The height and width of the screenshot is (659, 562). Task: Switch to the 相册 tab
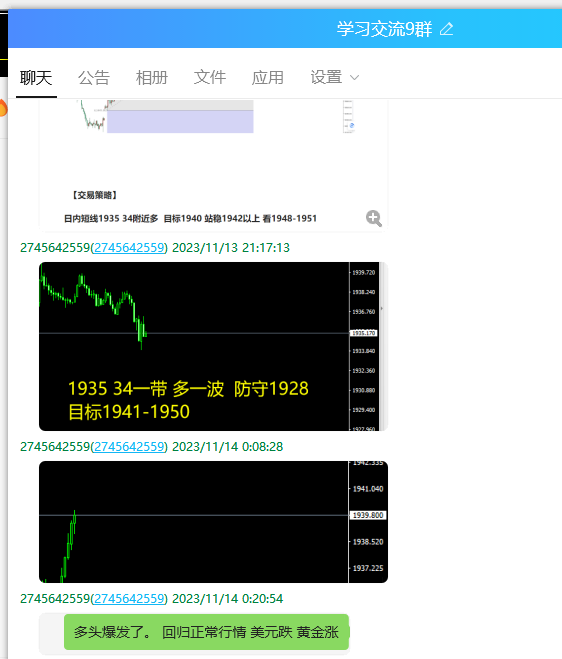(x=152, y=78)
